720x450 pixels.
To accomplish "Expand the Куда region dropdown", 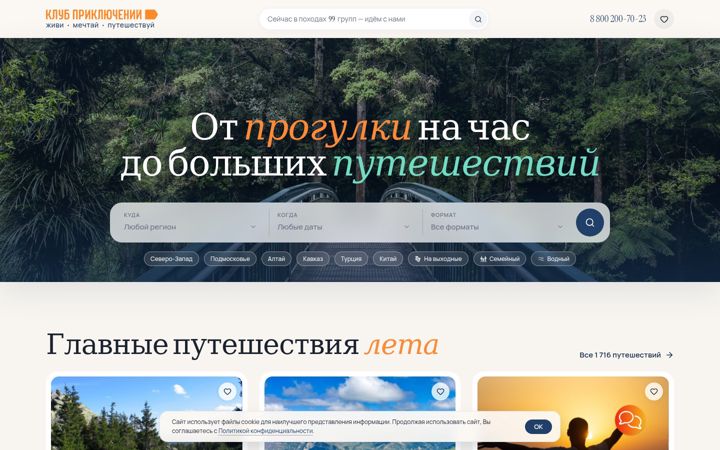I will coord(189,222).
